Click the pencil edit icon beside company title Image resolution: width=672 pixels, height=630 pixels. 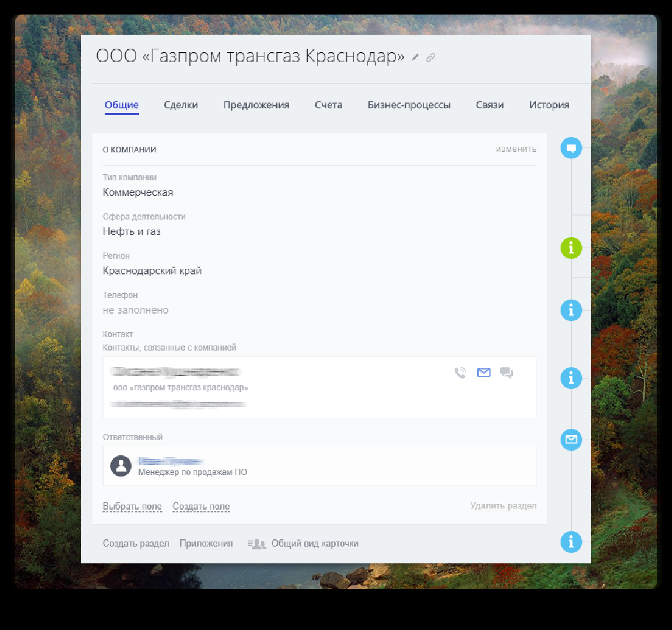(415, 57)
